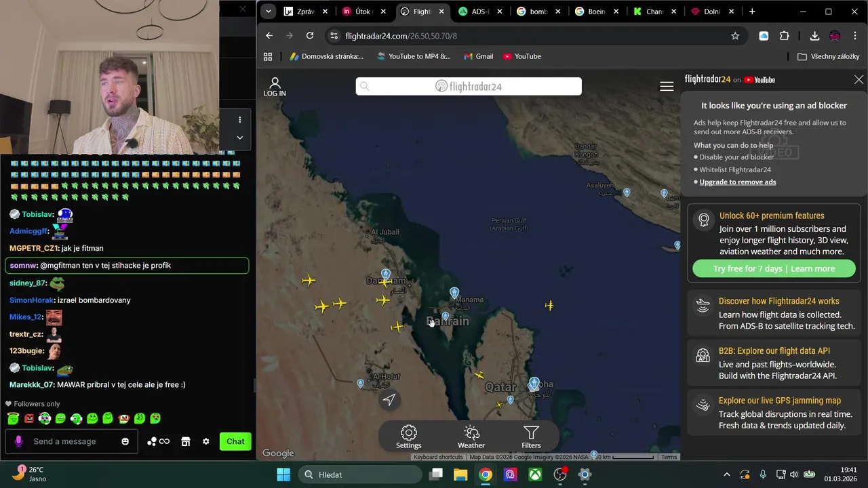The width and height of the screenshot is (868, 488).
Task: Switch to the ADS-B tab
Action: click(481, 12)
